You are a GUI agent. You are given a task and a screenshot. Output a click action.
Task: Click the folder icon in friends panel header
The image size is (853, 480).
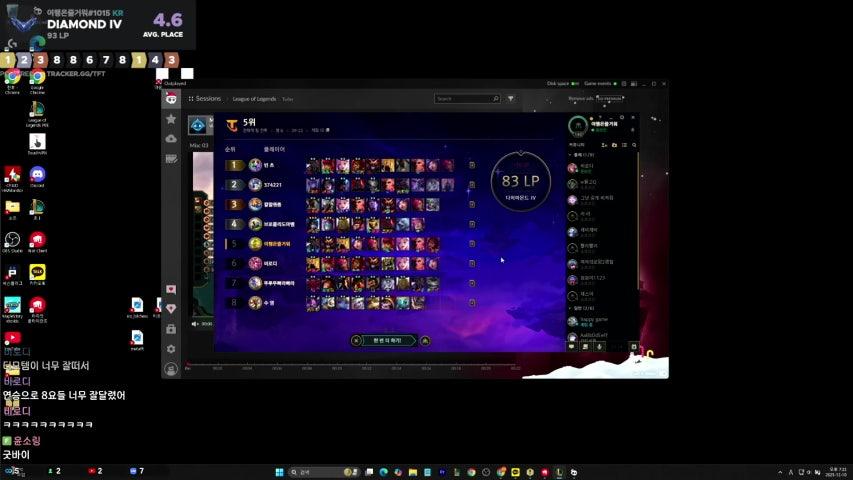pos(614,145)
